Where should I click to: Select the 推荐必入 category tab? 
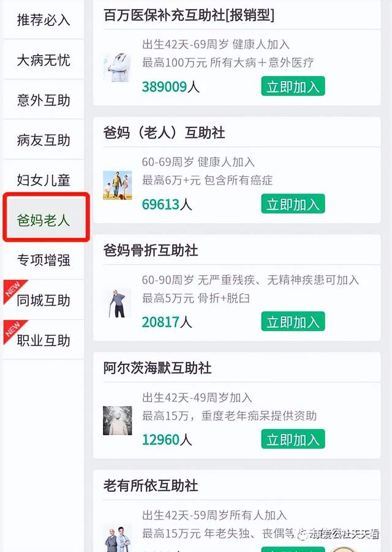click(43, 20)
